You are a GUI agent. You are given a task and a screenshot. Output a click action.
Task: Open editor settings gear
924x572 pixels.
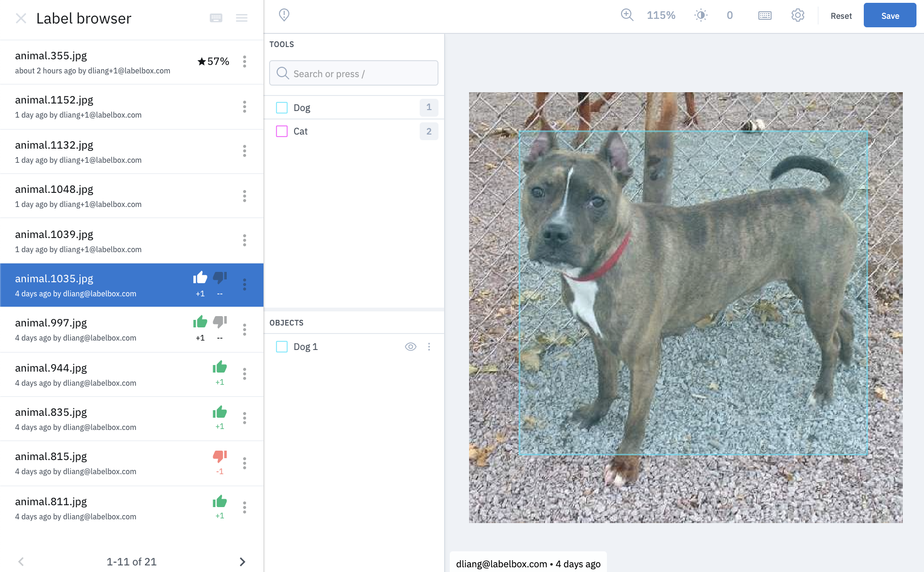click(x=797, y=16)
